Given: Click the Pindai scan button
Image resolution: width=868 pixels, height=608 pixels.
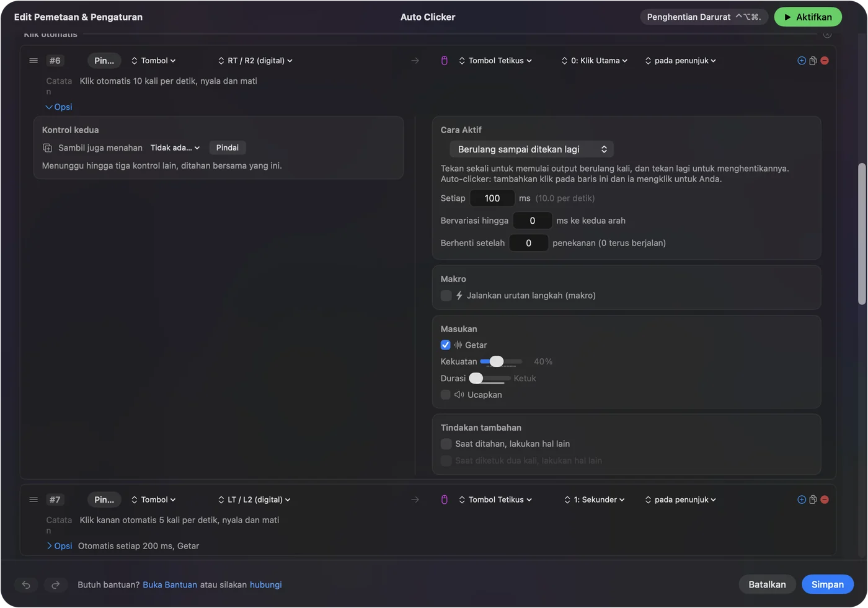Looking at the screenshot, I should pyautogui.click(x=228, y=148).
